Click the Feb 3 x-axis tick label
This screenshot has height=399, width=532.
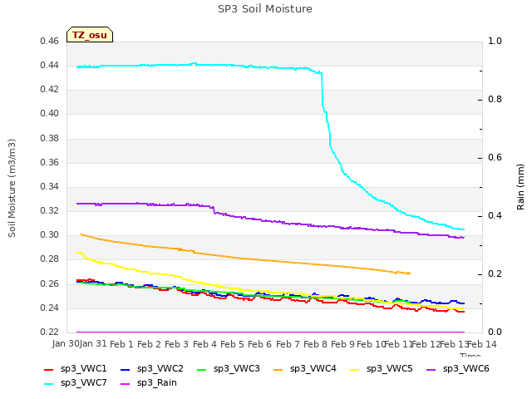[176, 344]
